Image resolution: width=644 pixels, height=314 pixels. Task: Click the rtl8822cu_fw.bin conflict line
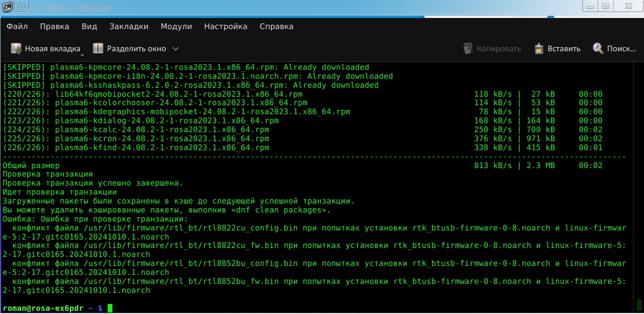coord(314,250)
